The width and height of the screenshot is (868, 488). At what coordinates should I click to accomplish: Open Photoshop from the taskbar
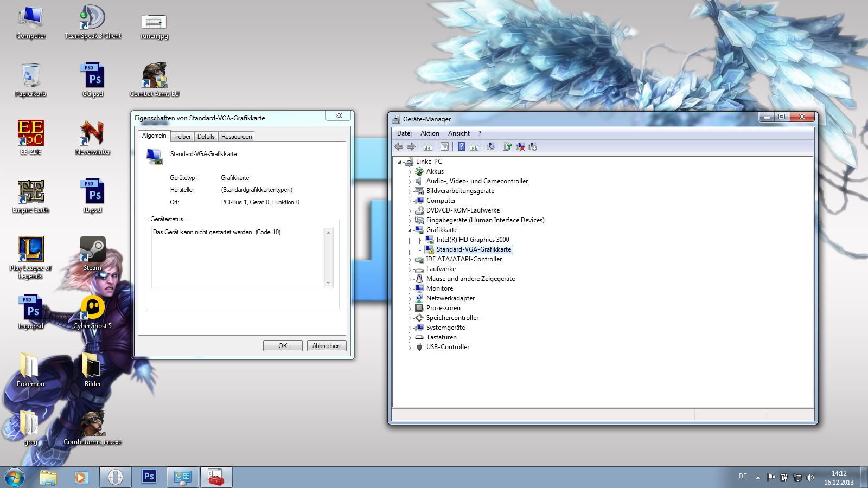149,477
